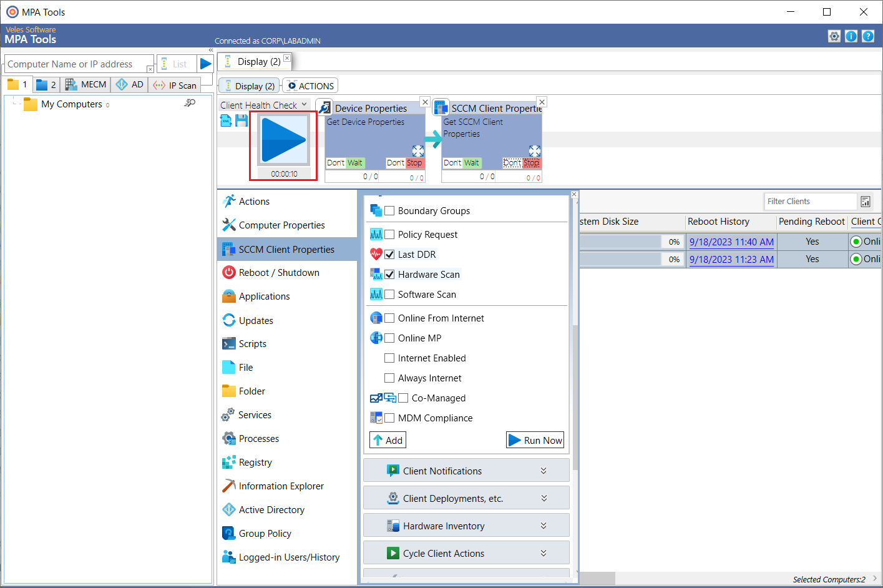Click the Filter Clients input field
This screenshot has height=588, width=883.
coord(810,201)
